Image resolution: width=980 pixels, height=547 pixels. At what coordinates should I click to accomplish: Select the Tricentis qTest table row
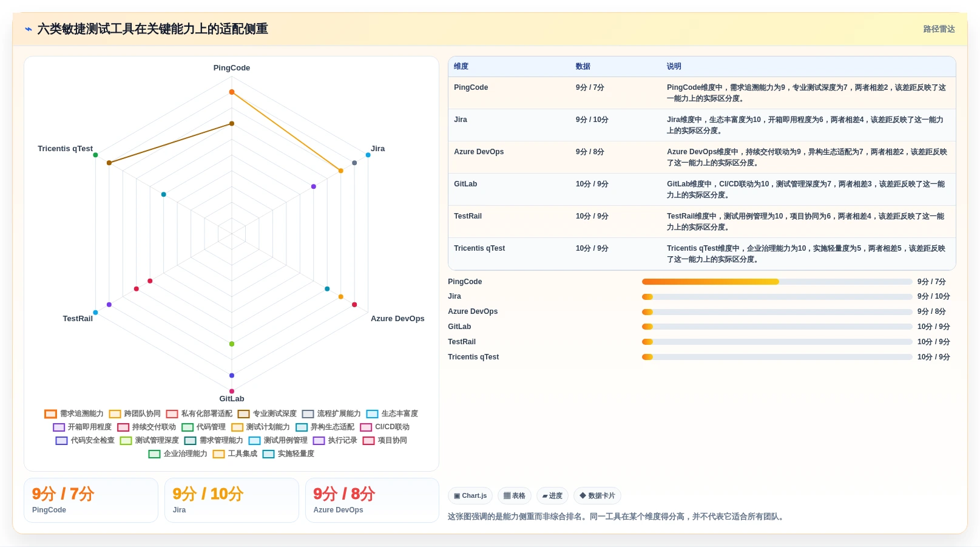[x=702, y=254]
